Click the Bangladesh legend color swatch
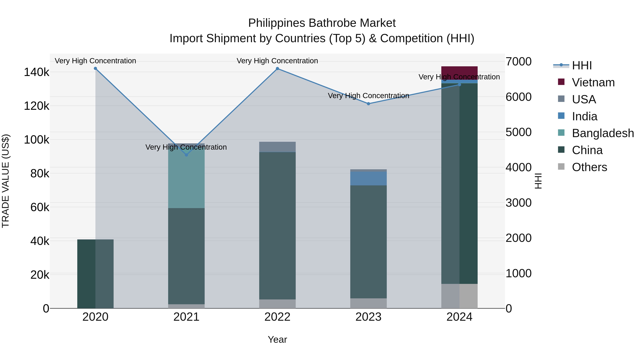 (561, 133)
